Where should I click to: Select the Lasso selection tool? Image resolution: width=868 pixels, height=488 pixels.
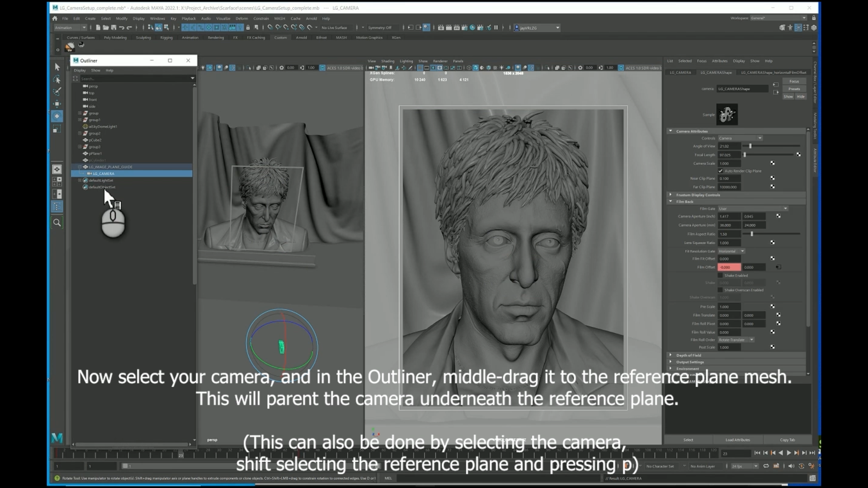click(57, 80)
